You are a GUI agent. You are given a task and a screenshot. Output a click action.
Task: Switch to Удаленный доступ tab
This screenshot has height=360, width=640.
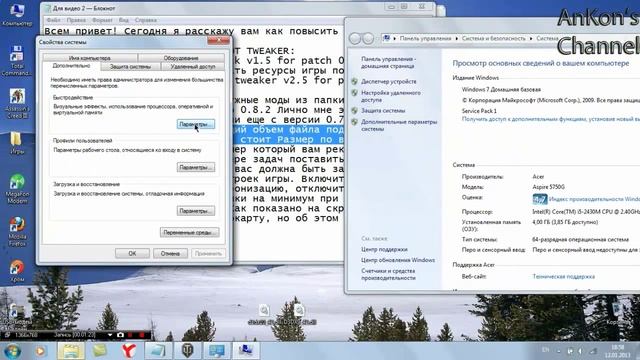[x=193, y=67]
